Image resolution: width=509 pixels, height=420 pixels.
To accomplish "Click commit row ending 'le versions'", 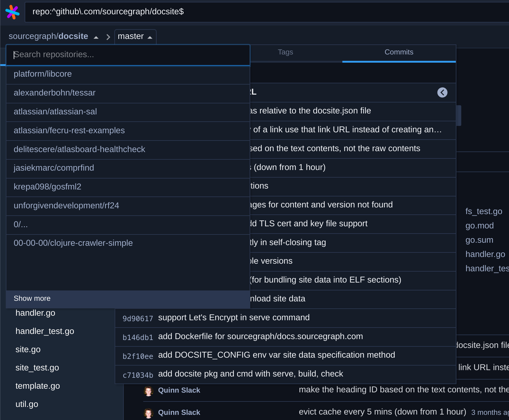I will [353, 262].
